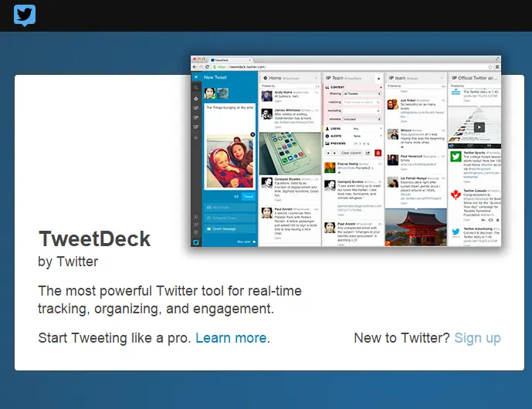Image resolution: width=532 pixels, height=409 pixels.
Task: Click James Whittaker's tweet avatar
Action: click(x=266, y=113)
